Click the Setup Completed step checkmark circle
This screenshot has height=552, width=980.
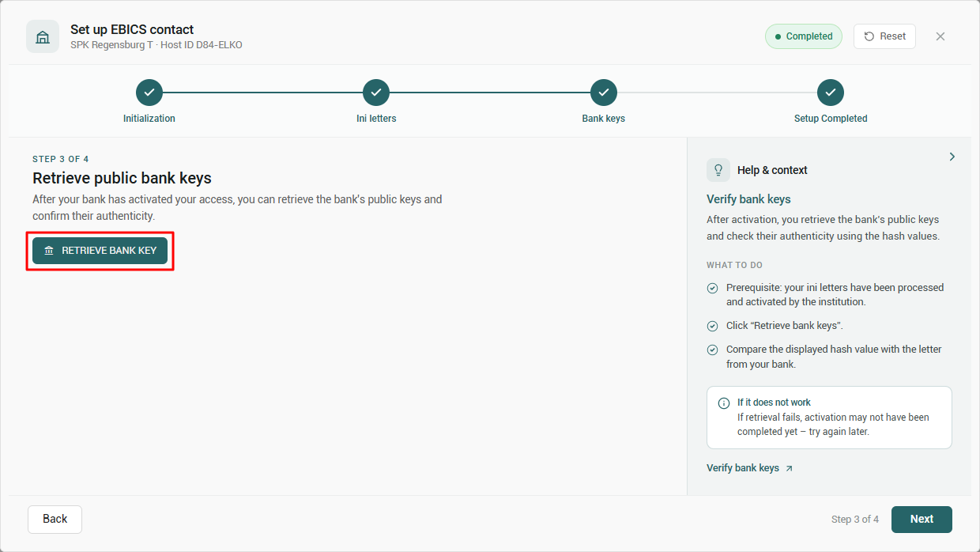[831, 93]
